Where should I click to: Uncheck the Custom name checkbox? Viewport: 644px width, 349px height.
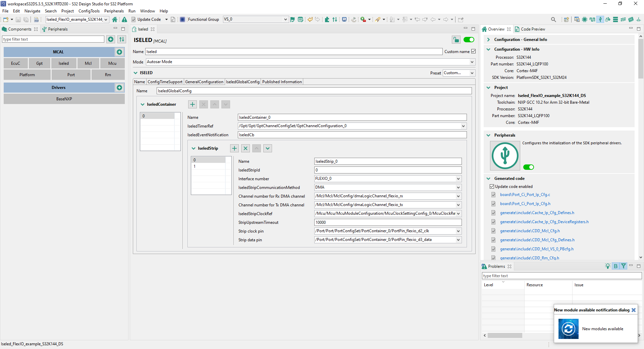(474, 51)
